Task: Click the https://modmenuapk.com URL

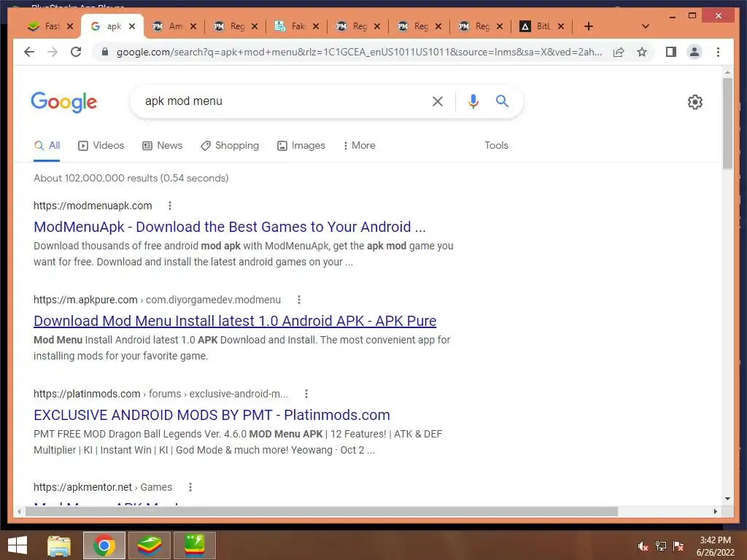Action: click(93, 206)
